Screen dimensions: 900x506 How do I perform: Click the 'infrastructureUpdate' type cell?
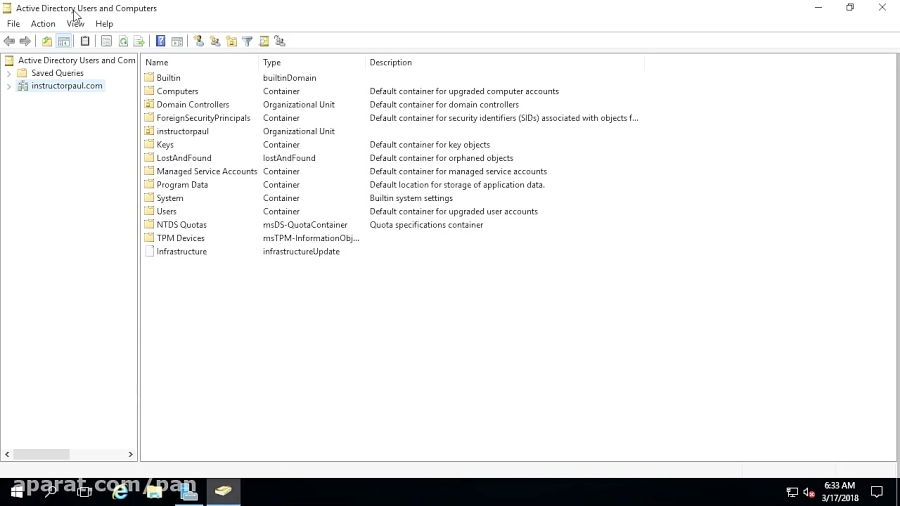coord(301,251)
